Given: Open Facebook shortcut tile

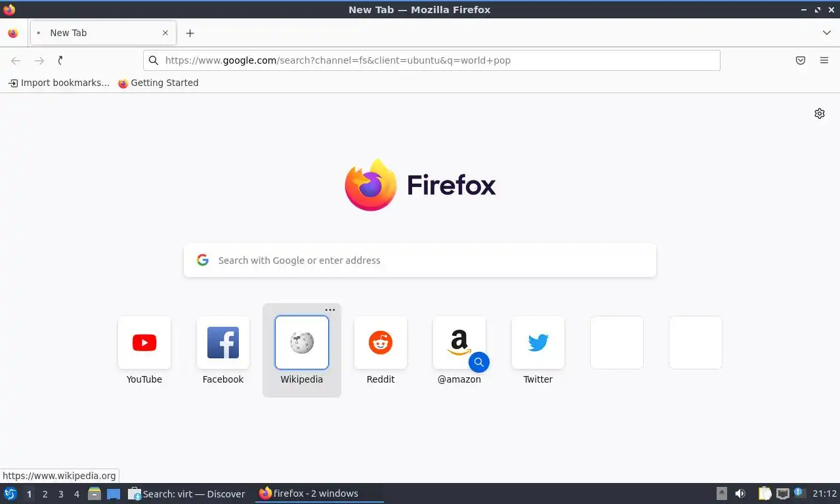Looking at the screenshot, I should click(x=223, y=343).
